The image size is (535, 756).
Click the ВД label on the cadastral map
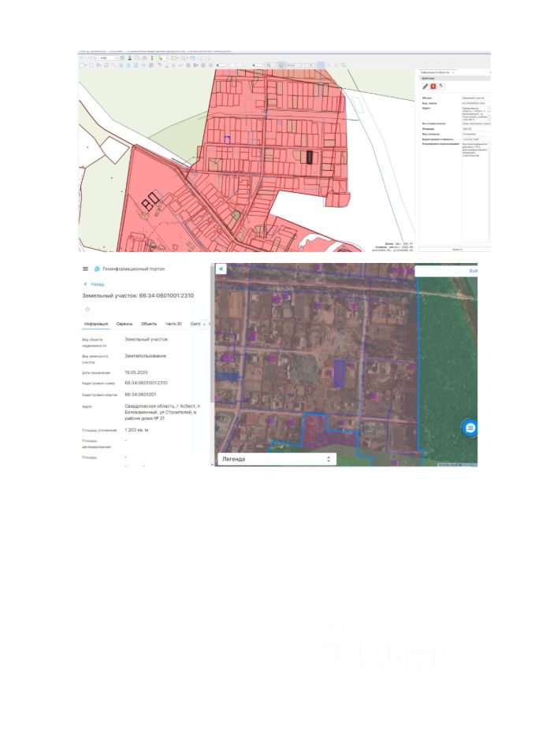click(151, 202)
